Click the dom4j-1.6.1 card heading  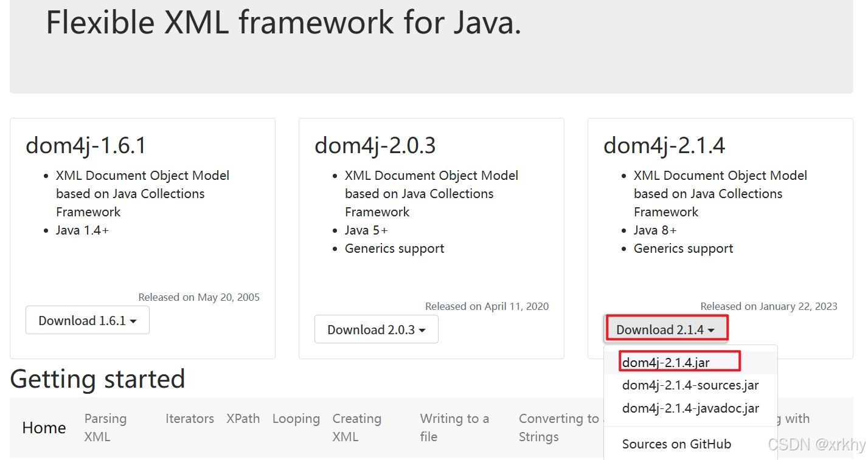[86, 146]
